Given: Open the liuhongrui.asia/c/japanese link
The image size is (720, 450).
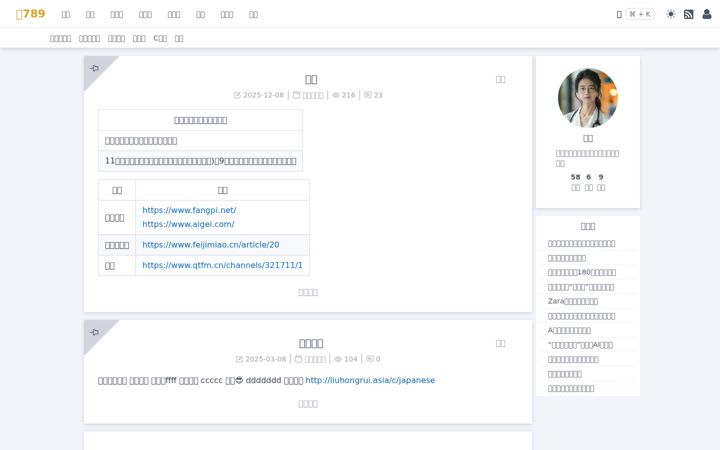Looking at the screenshot, I should [x=370, y=380].
